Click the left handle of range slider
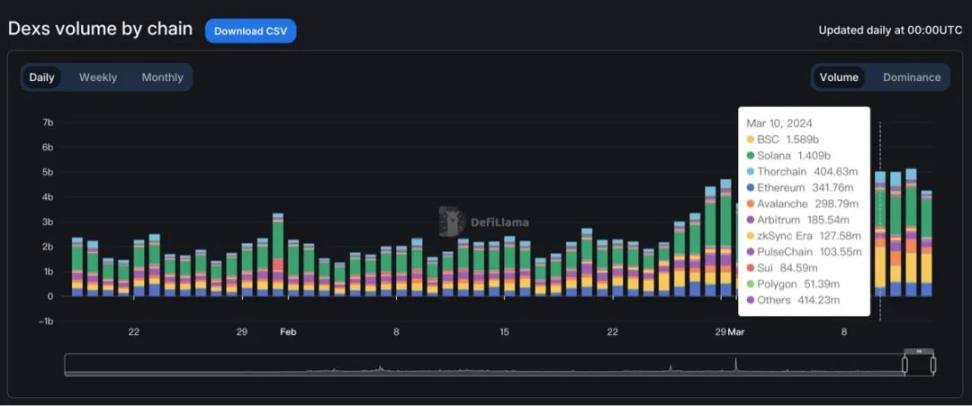Image resolution: width=972 pixels, height=406 pixels. pyautogui.click(x=904, y=365)
